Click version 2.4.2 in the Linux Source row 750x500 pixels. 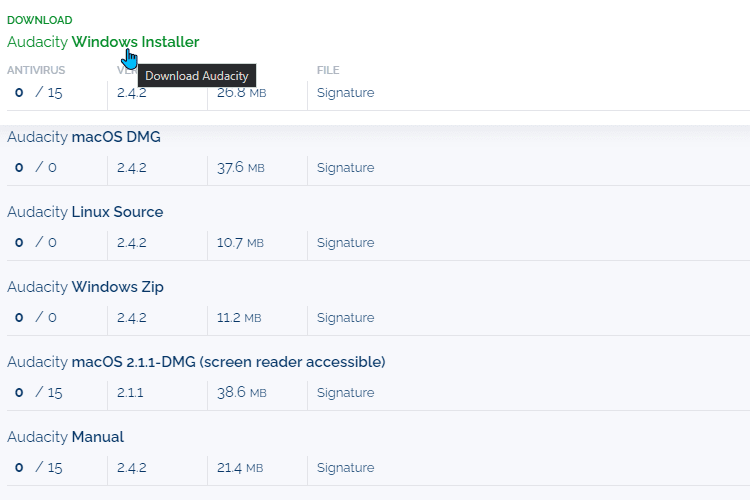tap(132, 243)
